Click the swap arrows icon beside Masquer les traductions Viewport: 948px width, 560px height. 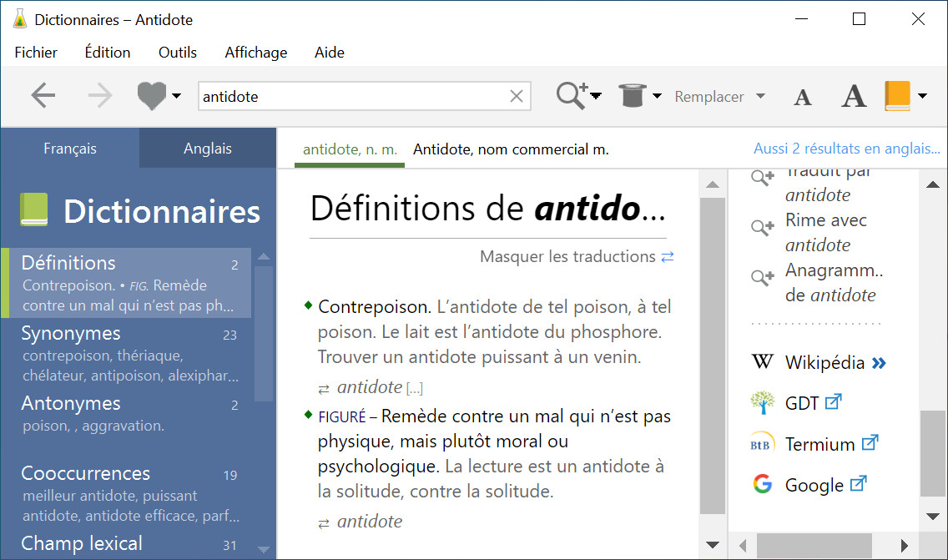(668, 257)
